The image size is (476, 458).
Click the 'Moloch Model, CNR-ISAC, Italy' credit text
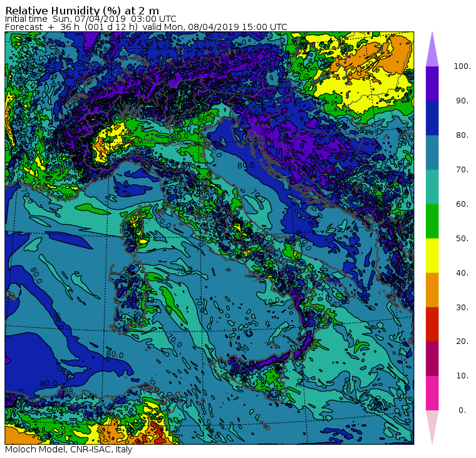point(69,449)
